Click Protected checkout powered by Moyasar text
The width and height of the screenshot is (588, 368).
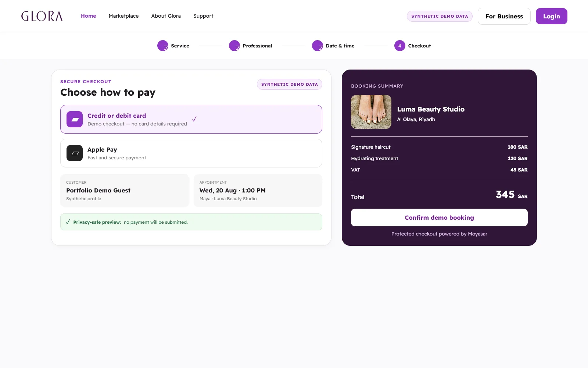click(439, 234)
